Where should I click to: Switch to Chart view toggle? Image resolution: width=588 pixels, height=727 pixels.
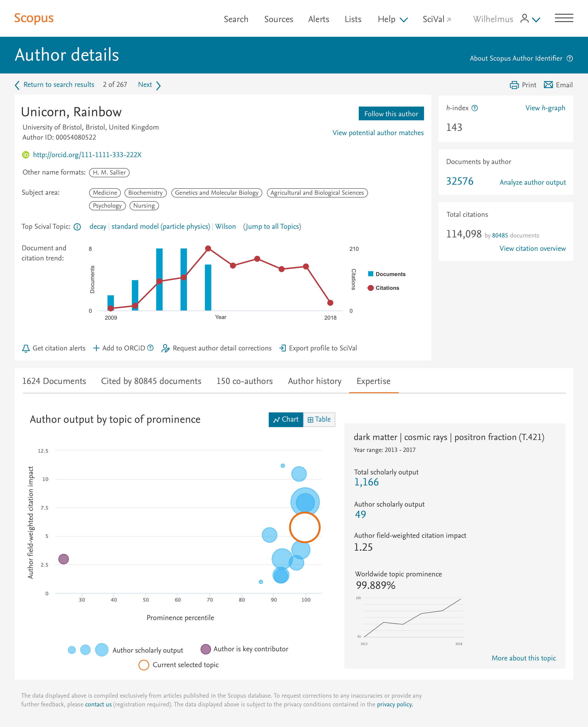[x=286, y=419]
